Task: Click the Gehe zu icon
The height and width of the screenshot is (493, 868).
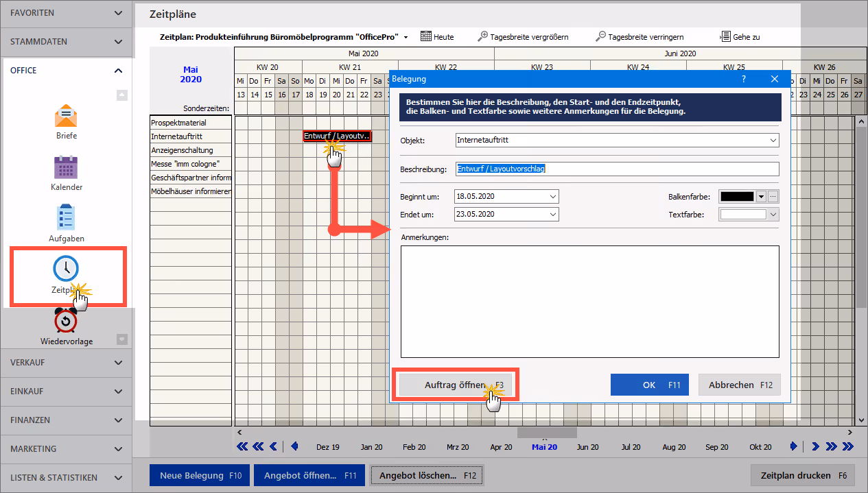Action: [725, 36]
